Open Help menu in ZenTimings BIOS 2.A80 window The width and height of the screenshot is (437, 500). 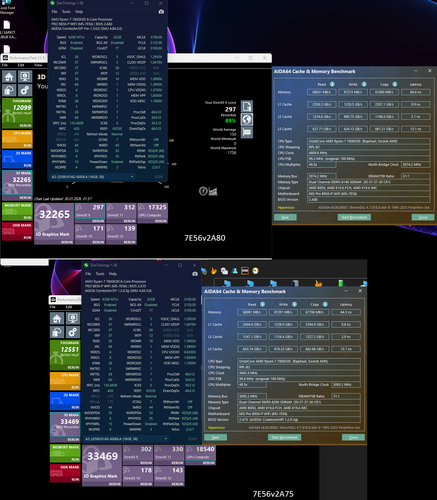coord(79,12)
